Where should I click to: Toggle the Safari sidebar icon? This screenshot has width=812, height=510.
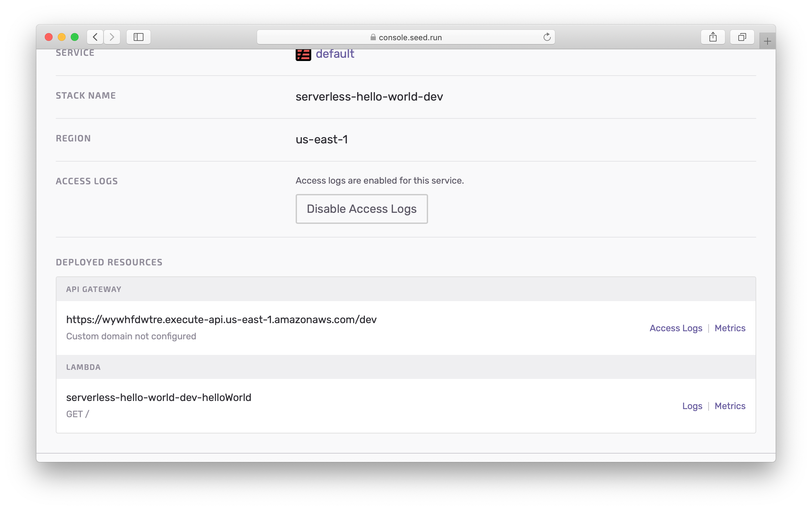point(138,37)
